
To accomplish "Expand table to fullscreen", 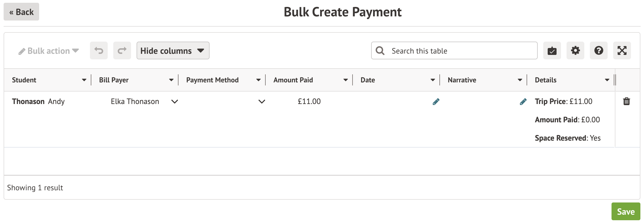I will pyautogui.click(x=622, y=50).
